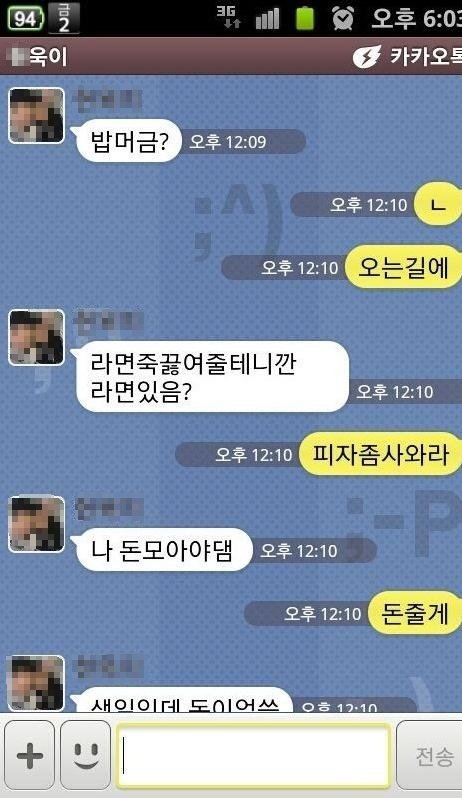462x798 pixels.
Task: Tap the green battery icon
Action: coord(305,18)
